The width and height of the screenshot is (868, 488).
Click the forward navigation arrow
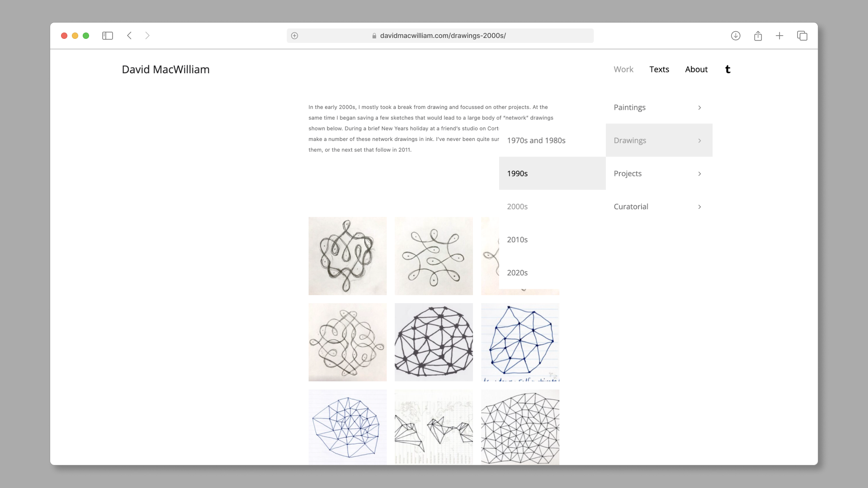tap(147, 36)
